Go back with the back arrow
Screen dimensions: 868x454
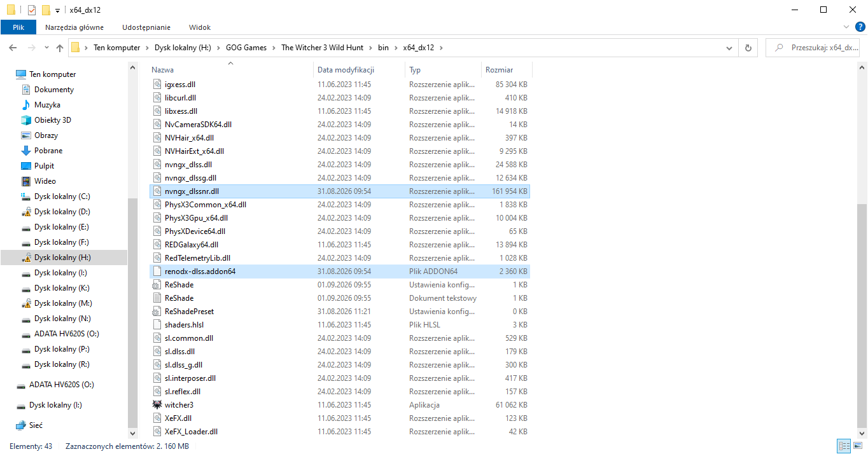(13, 48)
